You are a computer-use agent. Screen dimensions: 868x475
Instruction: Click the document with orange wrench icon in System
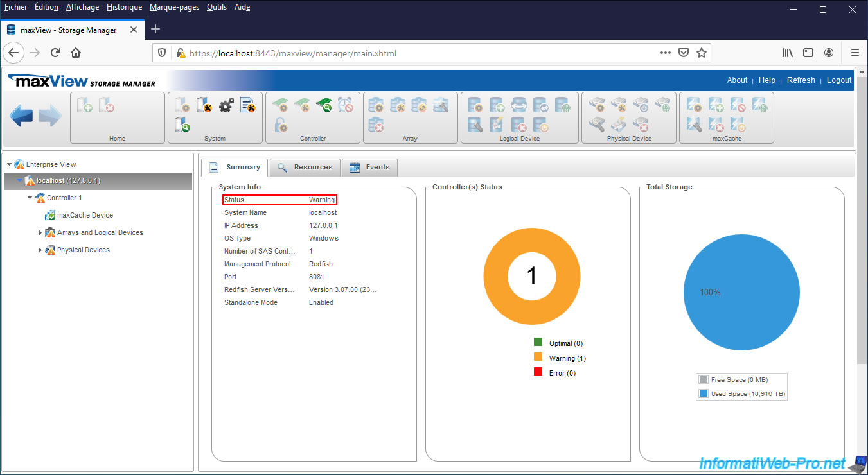coord(248,105)
